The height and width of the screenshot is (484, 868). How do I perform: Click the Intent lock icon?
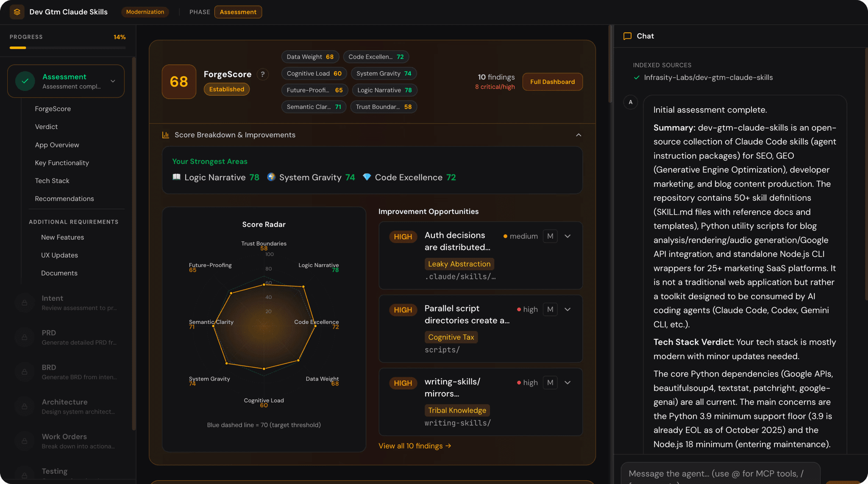click(25, 303)
